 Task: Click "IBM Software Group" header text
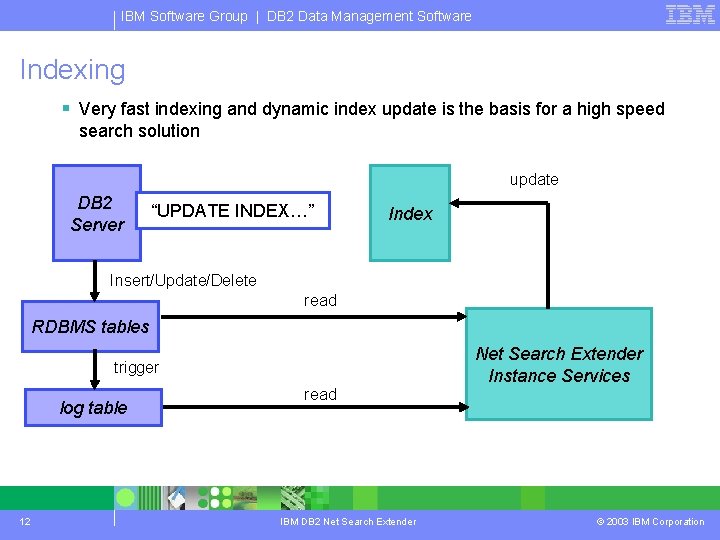[184, 16]
